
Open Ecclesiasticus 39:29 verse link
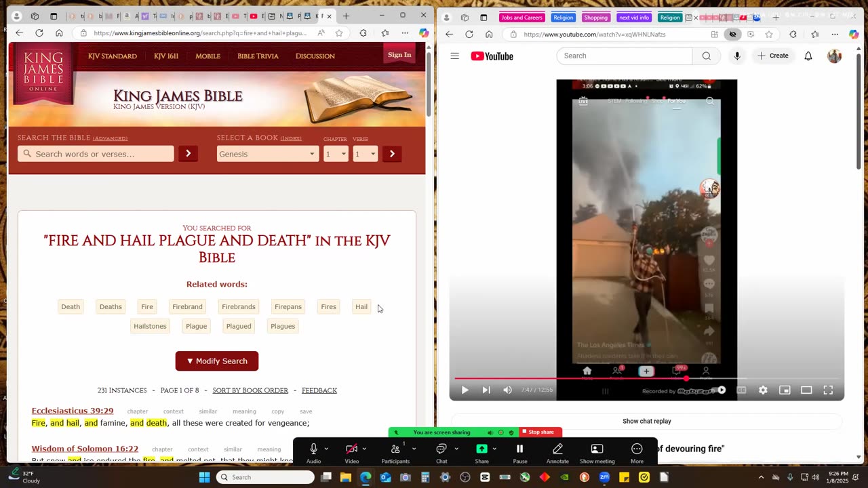tap(73, 411)
